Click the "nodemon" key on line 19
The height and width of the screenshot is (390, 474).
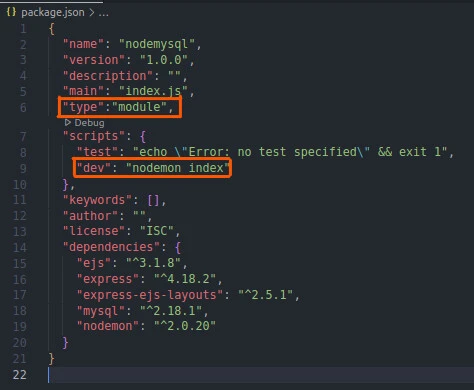pos(108,326)
